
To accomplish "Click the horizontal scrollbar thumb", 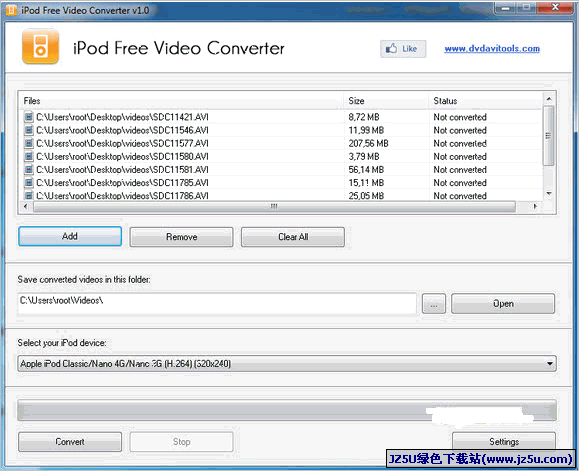I will [x=274, y=206].
